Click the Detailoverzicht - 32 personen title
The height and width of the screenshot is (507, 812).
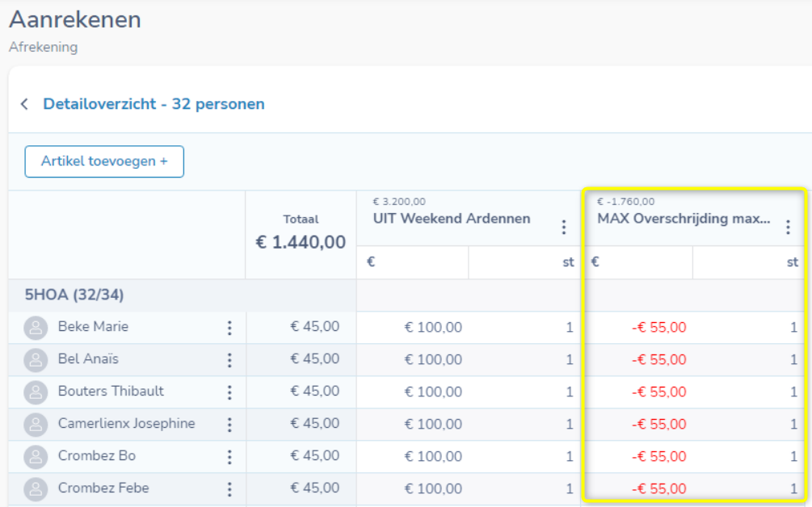click(x=154, y=104)
